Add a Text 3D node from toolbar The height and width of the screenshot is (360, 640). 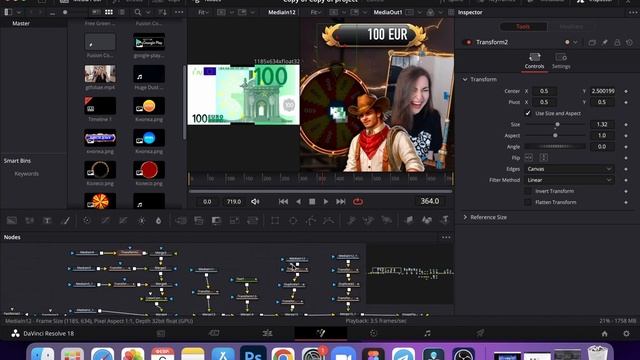[444, 220]
